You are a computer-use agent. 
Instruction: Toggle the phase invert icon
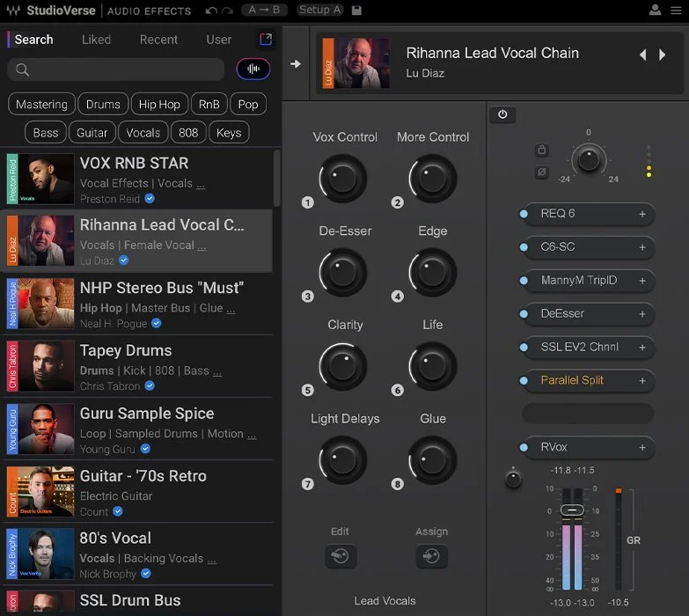[542, 172]
